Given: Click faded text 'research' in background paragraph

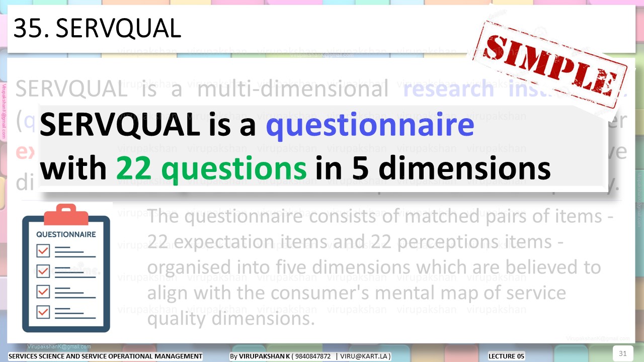Looking at the screenshot, I should click(449, 89).
